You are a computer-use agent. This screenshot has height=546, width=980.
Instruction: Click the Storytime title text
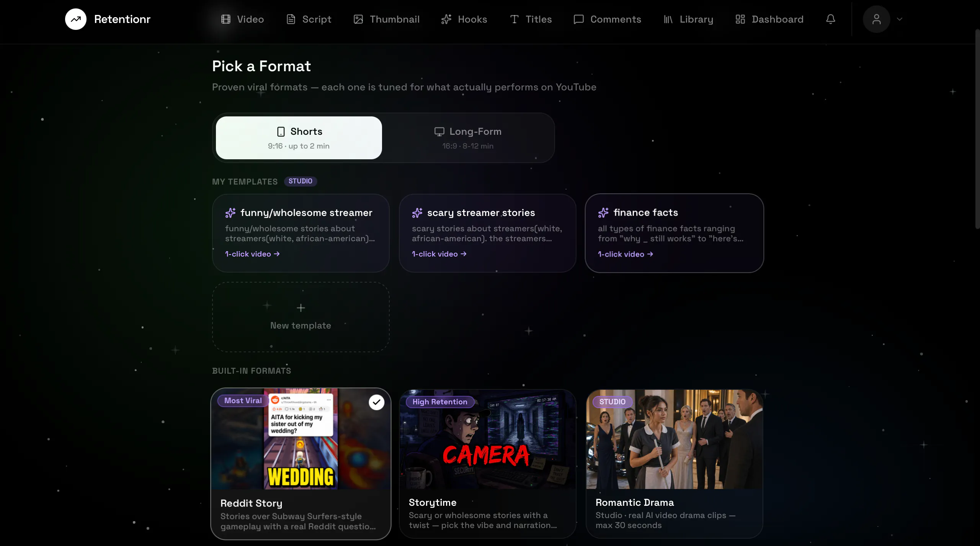click(x=433, y=503)
